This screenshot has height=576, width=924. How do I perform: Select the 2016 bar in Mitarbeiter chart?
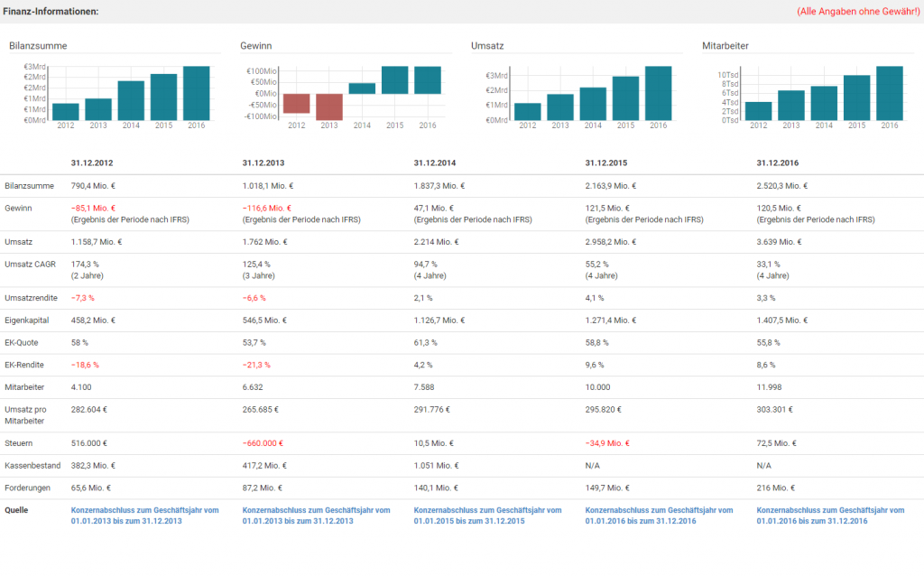pos(889,93)
